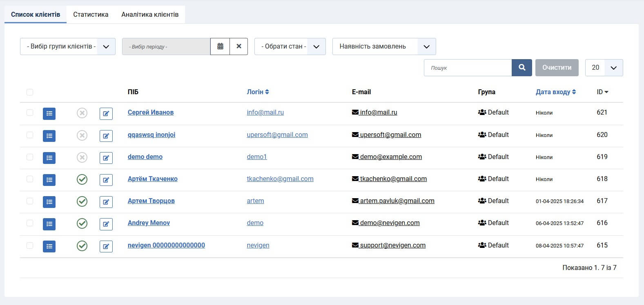This screenshot has width=644, height=305.
Task: Click the magnifier search button
Action: point(522,68)
